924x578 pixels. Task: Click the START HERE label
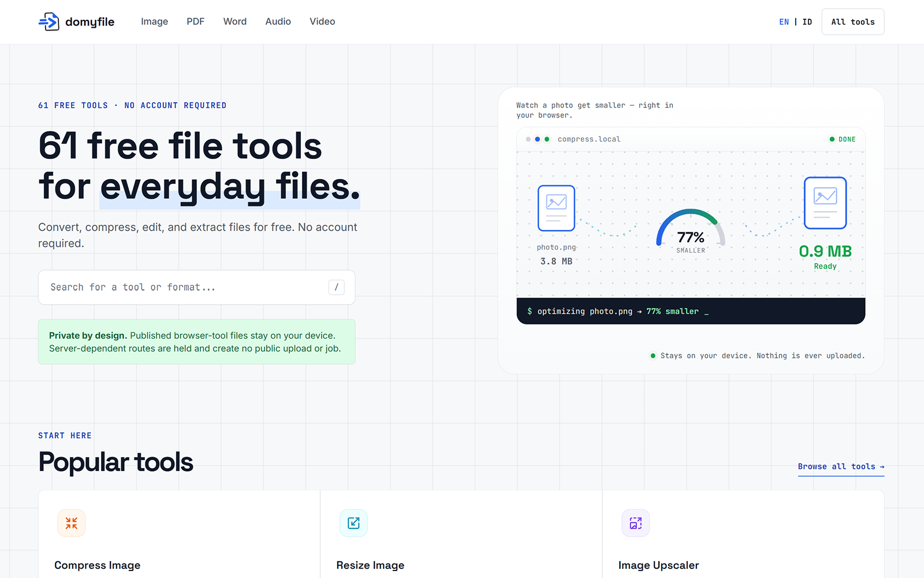(65, 436)
